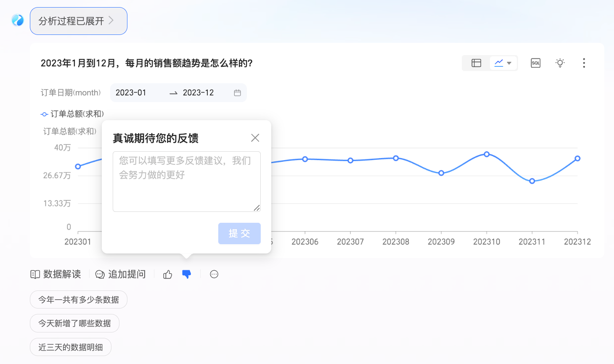Click the 提交 submit button
This screenshot has height=364, width=614.
point(239,233)
